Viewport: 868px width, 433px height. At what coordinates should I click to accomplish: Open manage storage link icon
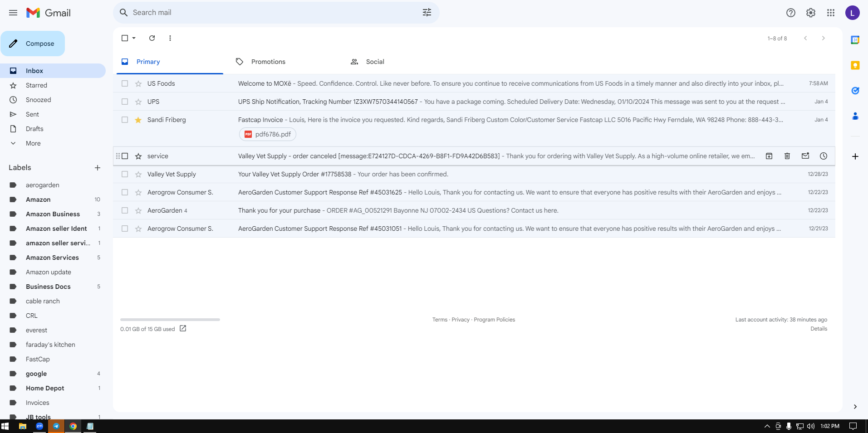point(183,328)
